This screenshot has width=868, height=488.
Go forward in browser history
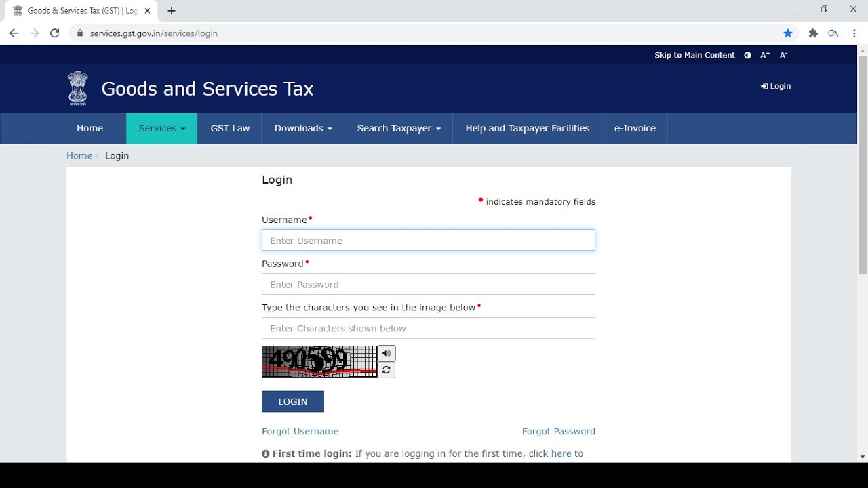tap(34, 33)
